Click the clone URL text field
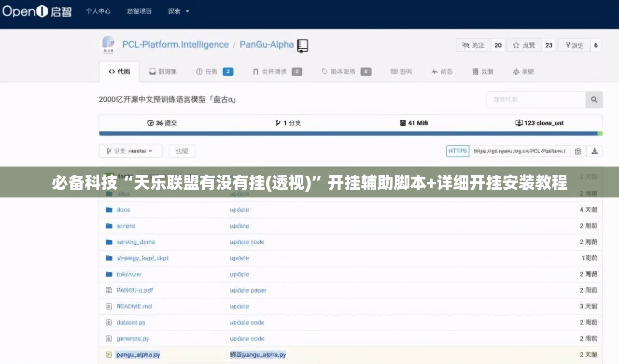 (520, 151)
